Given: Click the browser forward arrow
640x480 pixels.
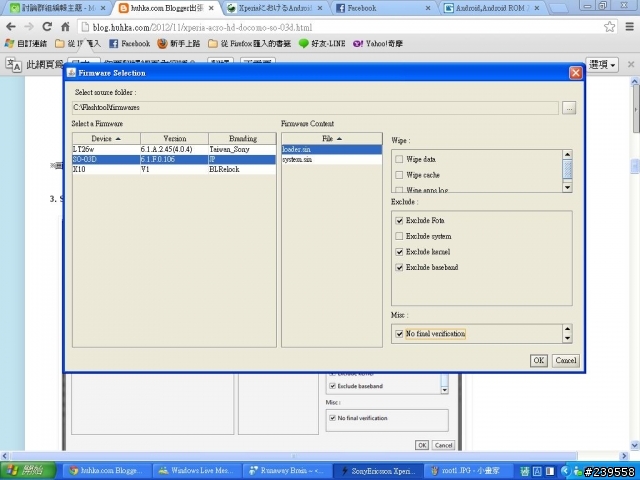Looking at the screenshot, I should pyautogui.click(x=29, y=27).
